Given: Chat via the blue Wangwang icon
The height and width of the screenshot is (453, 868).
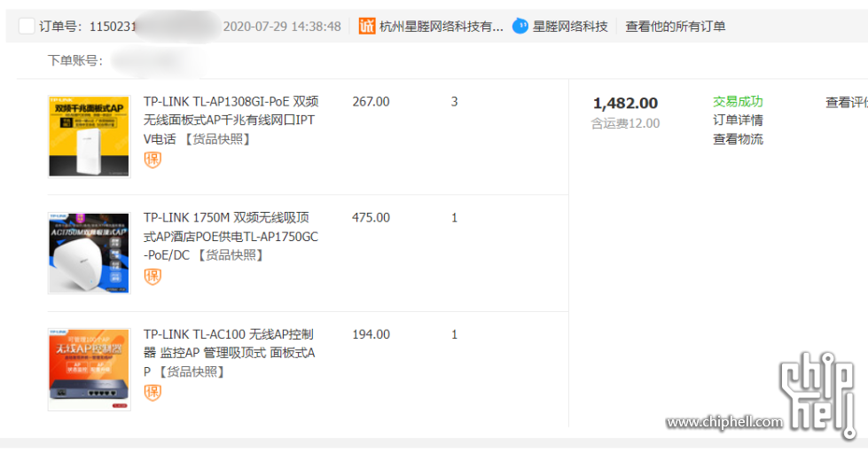Looking at the screenshot, I should point(520,26).
